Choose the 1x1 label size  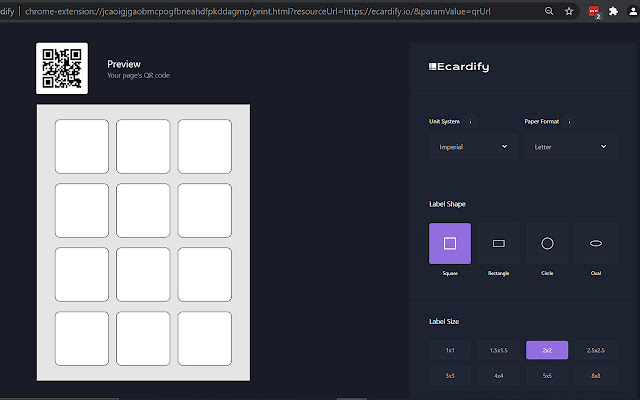click(x=450, y=350)
